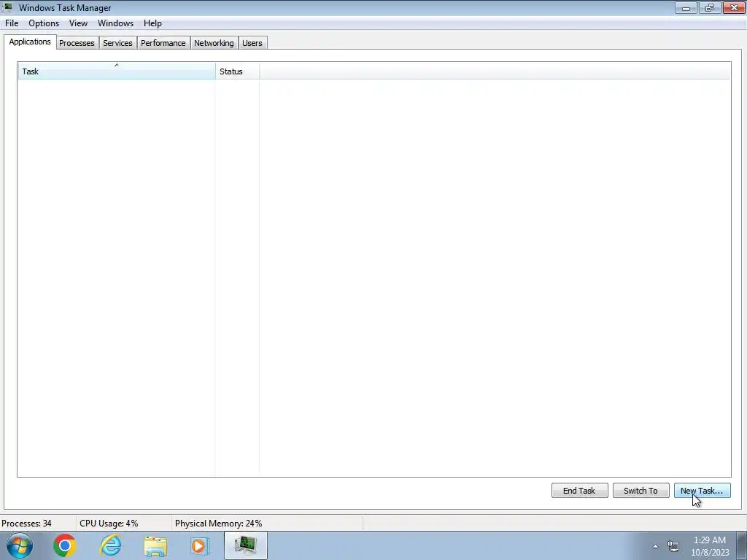This screenshot has width=747, height=560.
Task: Select the Applications tab
Action: (29, 42)
